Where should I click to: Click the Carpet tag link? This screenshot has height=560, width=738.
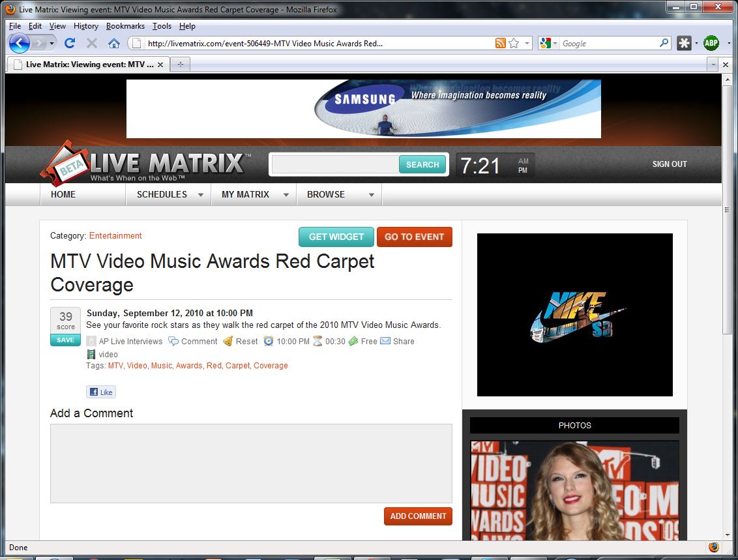[x=237, y=366]
